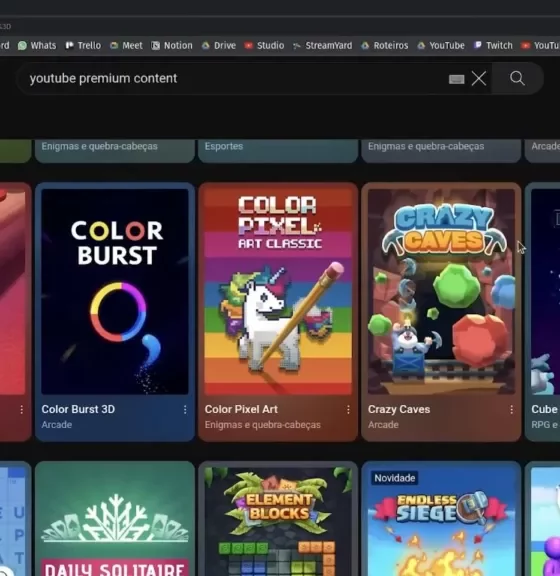This screenshot has height=576, width=560.
Task: Click the Arcade label under Crazy Caves
Action: click(383, 425)
